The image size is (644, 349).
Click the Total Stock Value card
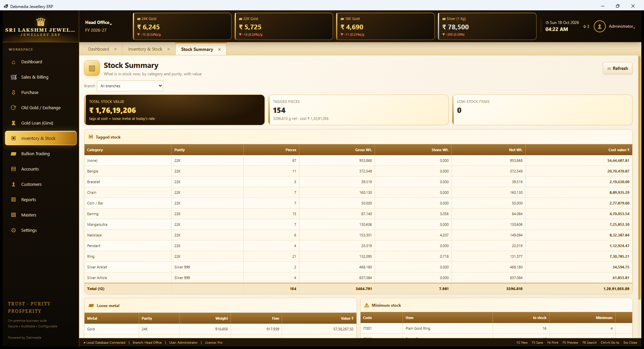point(174,110)
